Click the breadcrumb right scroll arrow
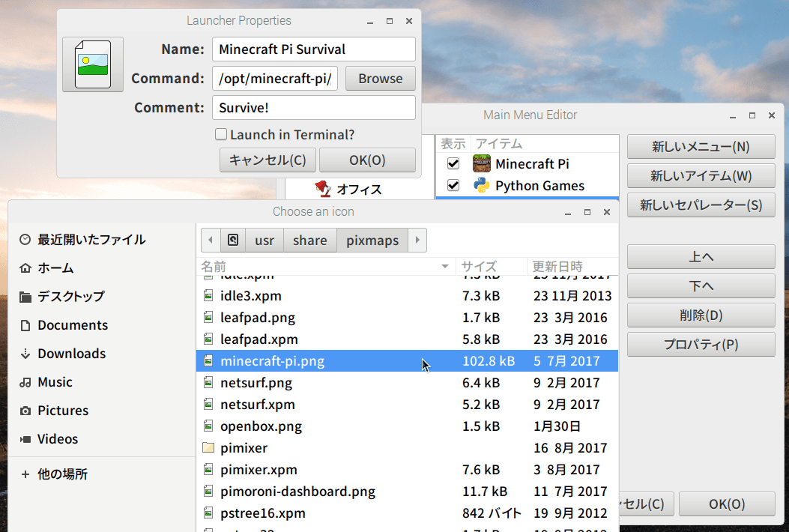Viewport: 789px width, 532px height. (x=417, y=240)
